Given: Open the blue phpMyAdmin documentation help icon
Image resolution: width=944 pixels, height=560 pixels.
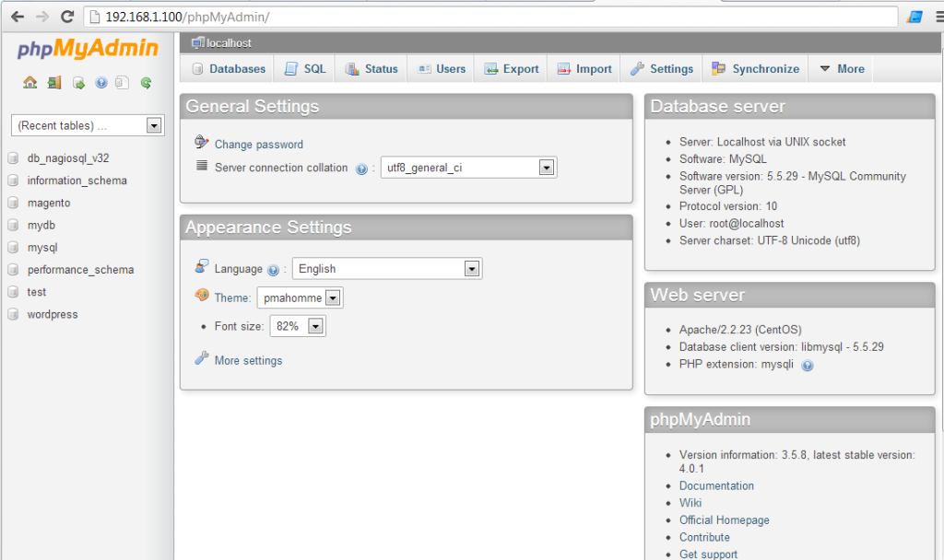Looking at the screenshot, I should 100,83.
